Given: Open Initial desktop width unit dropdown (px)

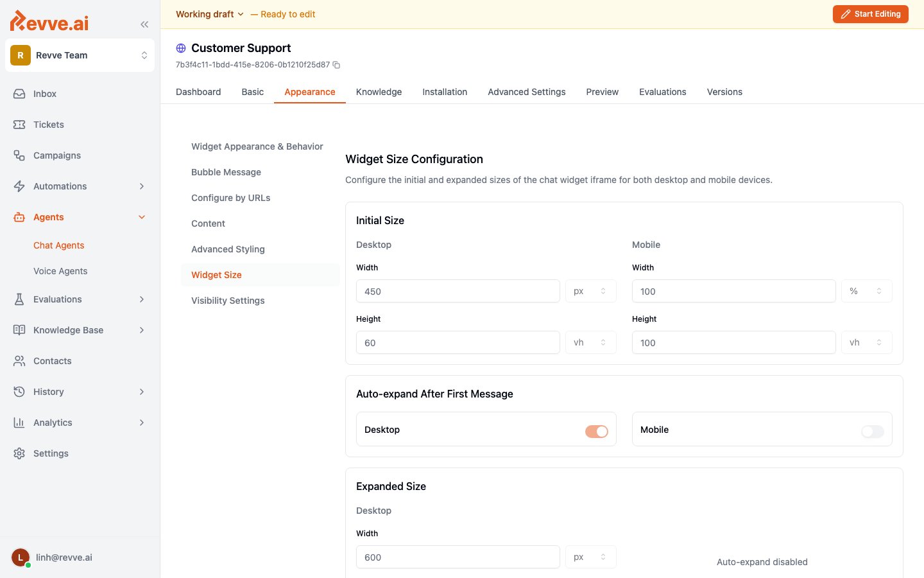Looking at the screenshot, I should pyautogui.click(x=591, y=291).
